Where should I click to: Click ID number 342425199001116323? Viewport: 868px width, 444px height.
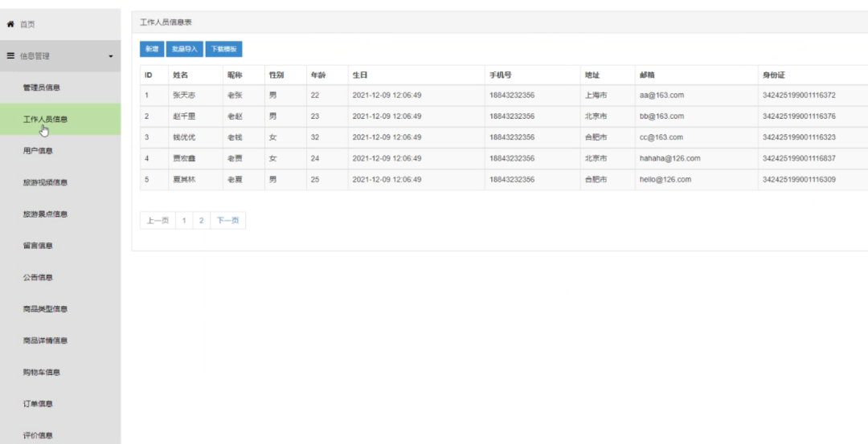point(799,137)
